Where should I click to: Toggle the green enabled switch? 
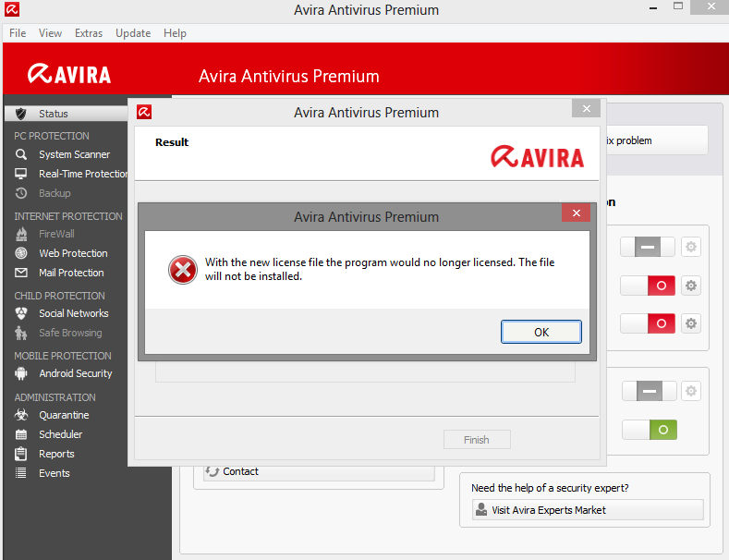pyautogui.click(x=650, y=430)
